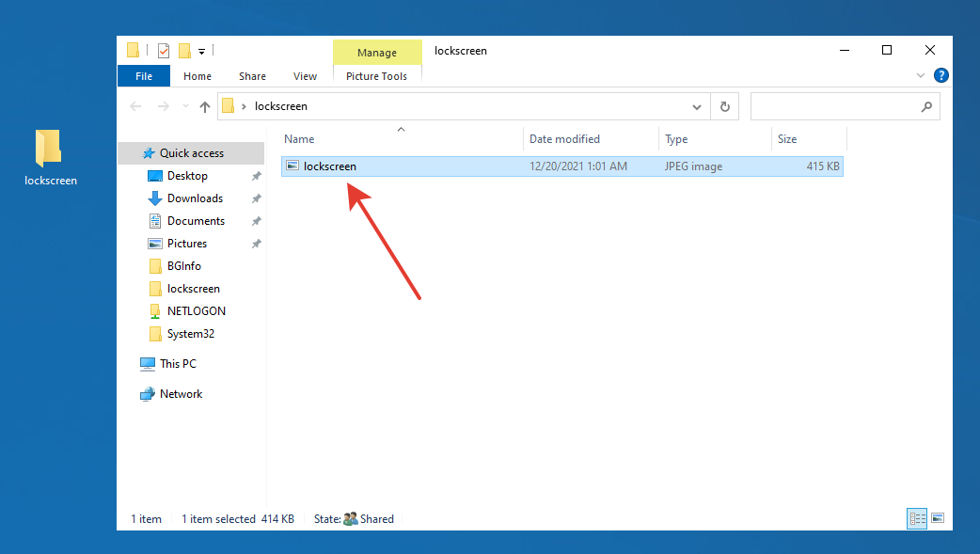Switch to large icons view in status bar
This screenshot has width=980, height=554.
(x=937, y=518)
